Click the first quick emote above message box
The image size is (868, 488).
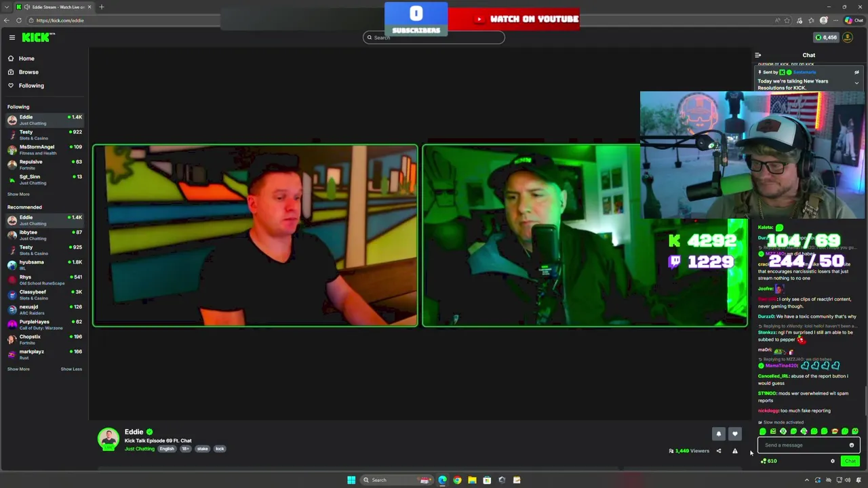click(763, 431)
